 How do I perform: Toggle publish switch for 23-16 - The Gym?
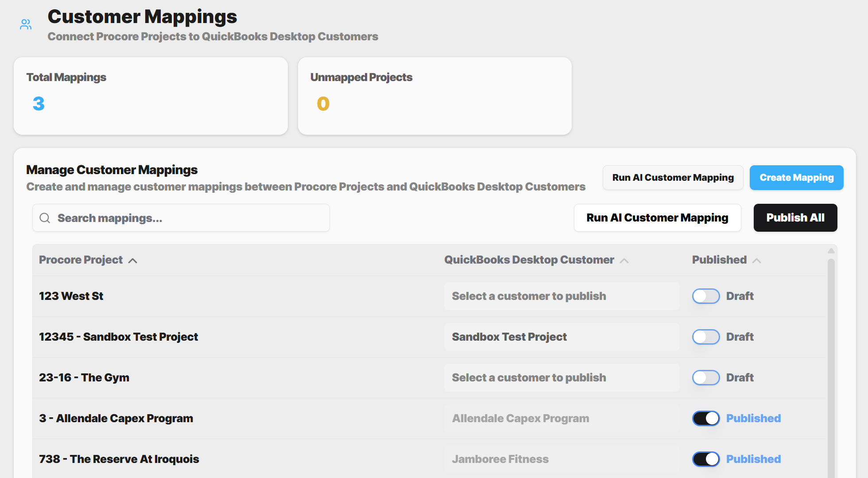(706, 377)
